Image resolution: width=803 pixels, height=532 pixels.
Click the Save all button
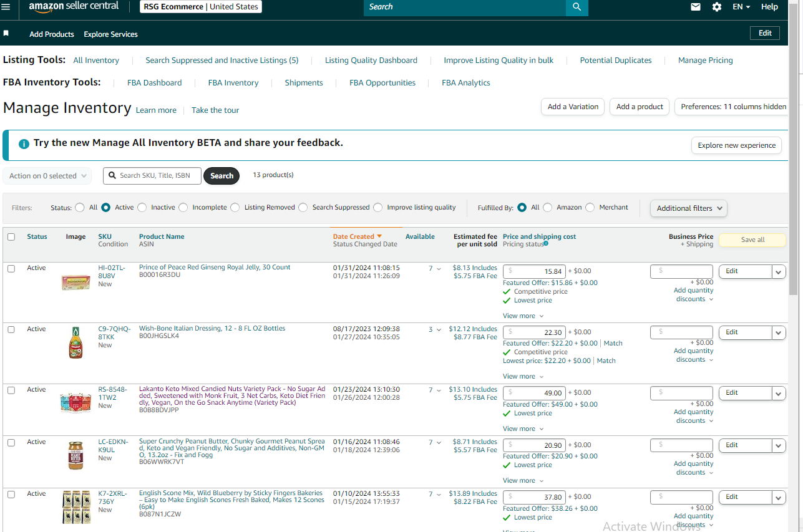tap(752, 240)
